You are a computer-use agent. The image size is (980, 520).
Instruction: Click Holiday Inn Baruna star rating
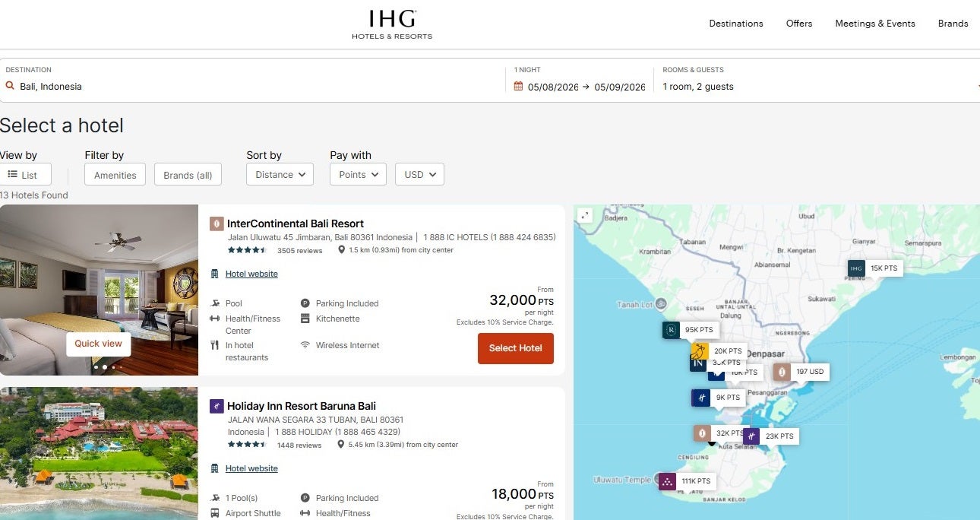point(247,445)
